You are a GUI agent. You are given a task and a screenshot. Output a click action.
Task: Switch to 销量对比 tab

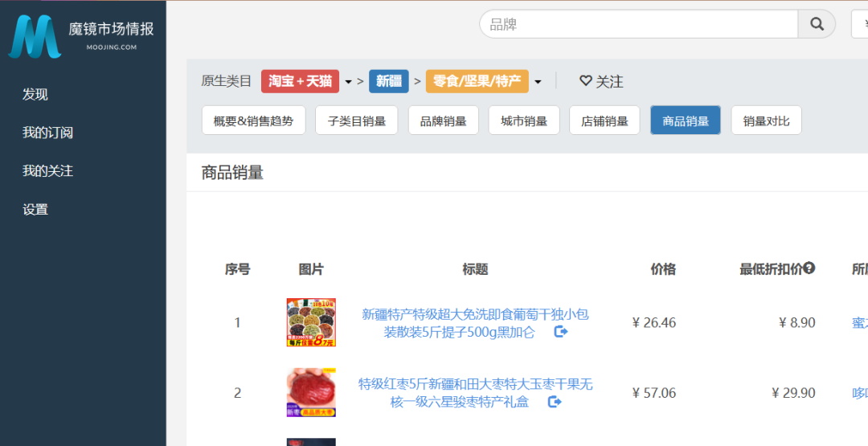pyautogui.click(x=766, y=120)
